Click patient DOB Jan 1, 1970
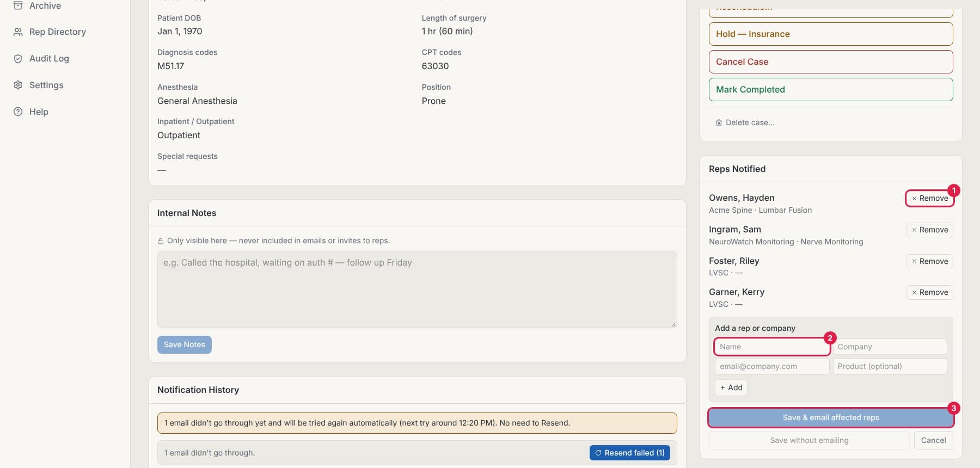This screenshot has width=980, height=468. point(180,32)
